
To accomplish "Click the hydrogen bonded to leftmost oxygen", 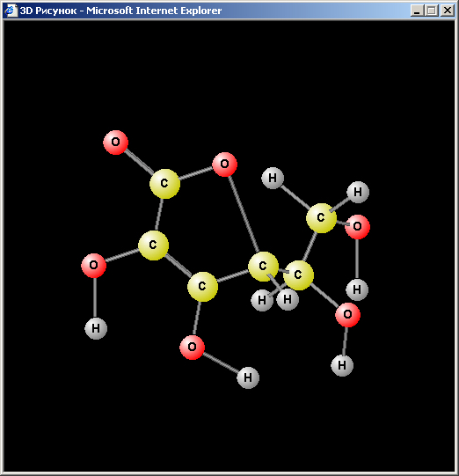I will (96, 328).
